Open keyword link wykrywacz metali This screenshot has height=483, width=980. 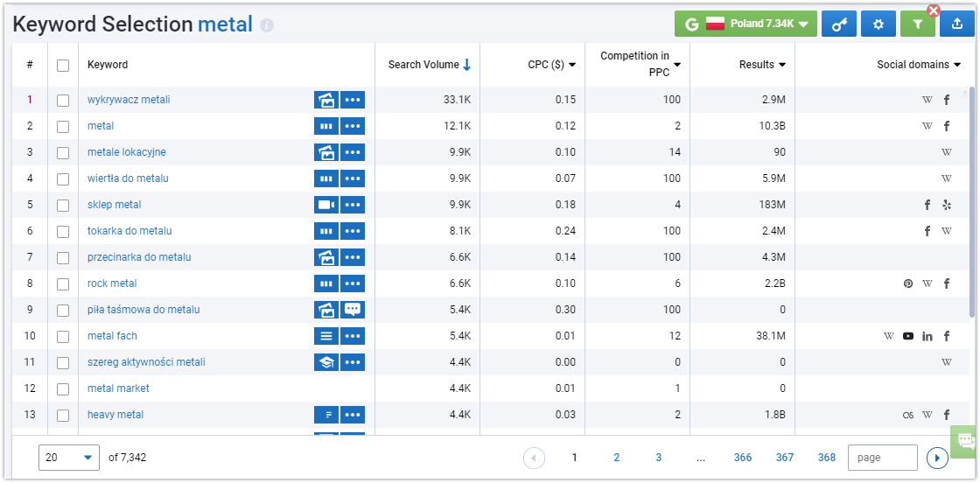pyautogui.click(x=129, y=100)
